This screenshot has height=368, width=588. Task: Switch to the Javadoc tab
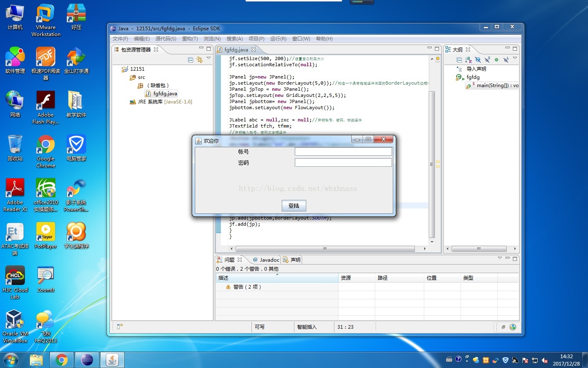point(266,260)
